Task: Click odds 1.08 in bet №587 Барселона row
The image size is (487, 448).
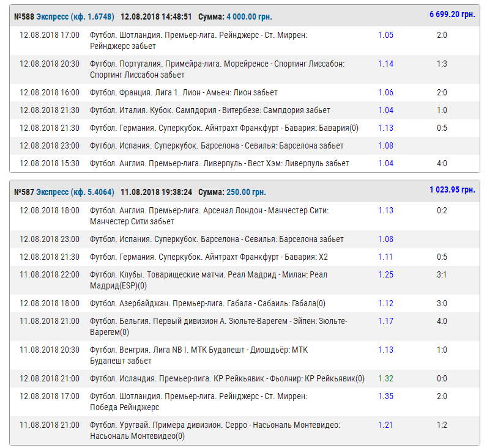Action: [386, 239]
